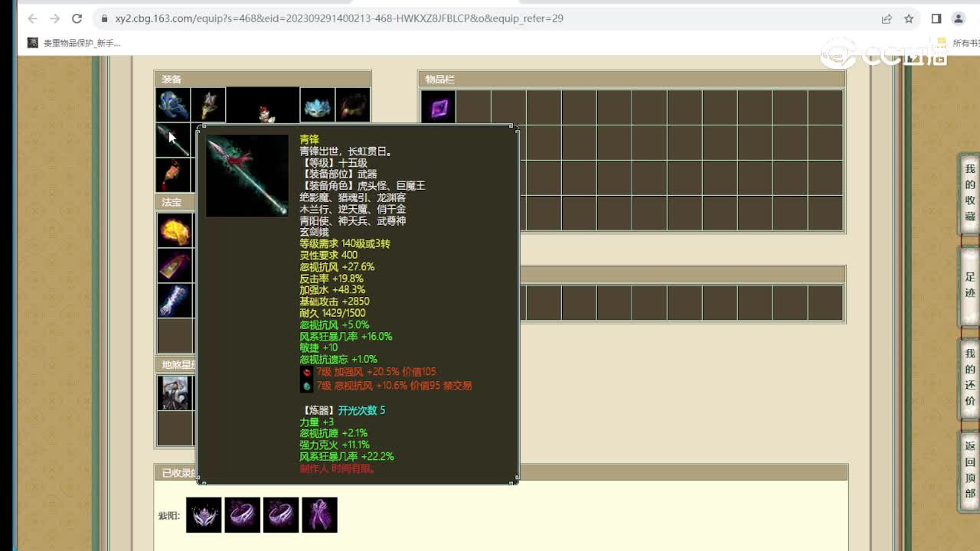Select the dark orange-glow equipment icon

pyautogui.click(x=352, y=105)
